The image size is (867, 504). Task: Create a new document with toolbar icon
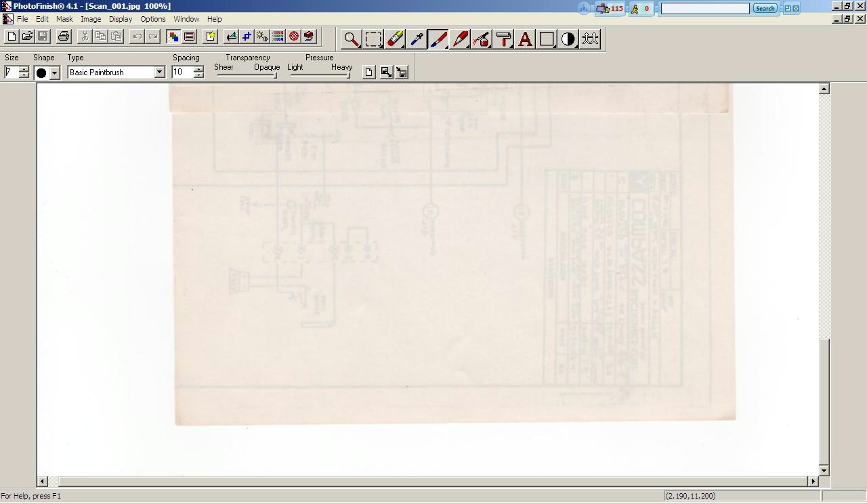point(12,36)
